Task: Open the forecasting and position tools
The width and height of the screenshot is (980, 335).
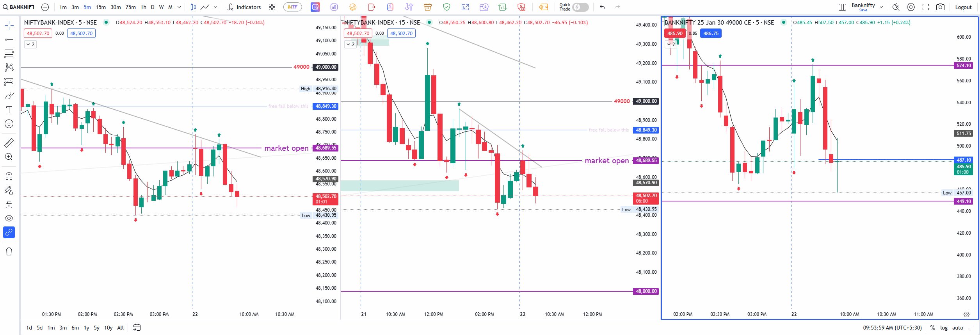Action: pos(9,82)
